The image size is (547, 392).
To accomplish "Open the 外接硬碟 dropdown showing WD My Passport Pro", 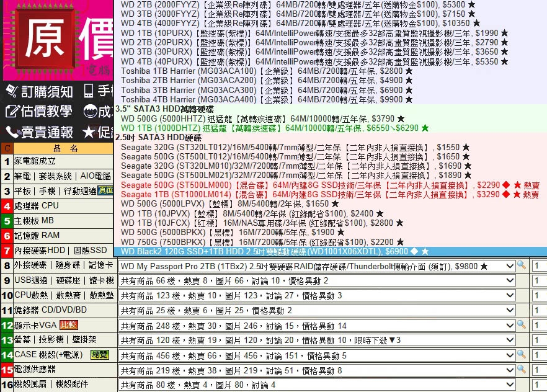I will [x=317, y=266].
